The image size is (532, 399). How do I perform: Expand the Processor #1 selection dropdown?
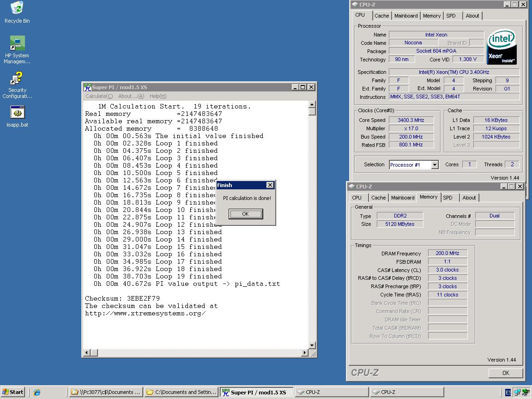click(x=435, y=165)
